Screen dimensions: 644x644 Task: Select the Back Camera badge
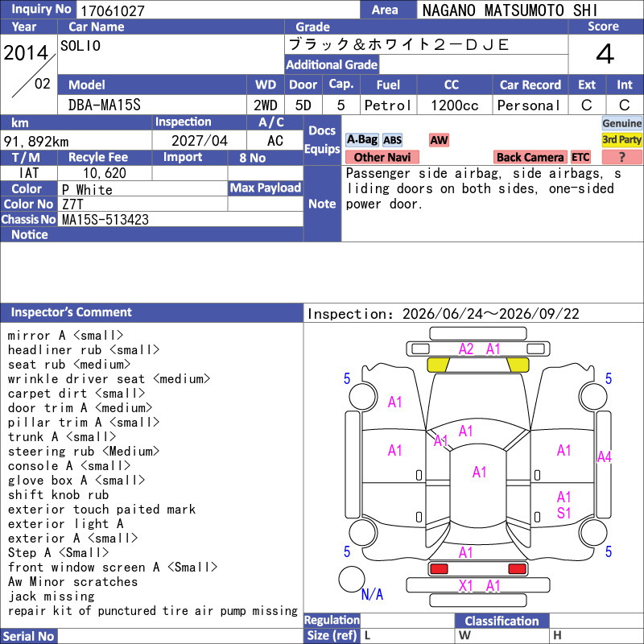(530, 157)
